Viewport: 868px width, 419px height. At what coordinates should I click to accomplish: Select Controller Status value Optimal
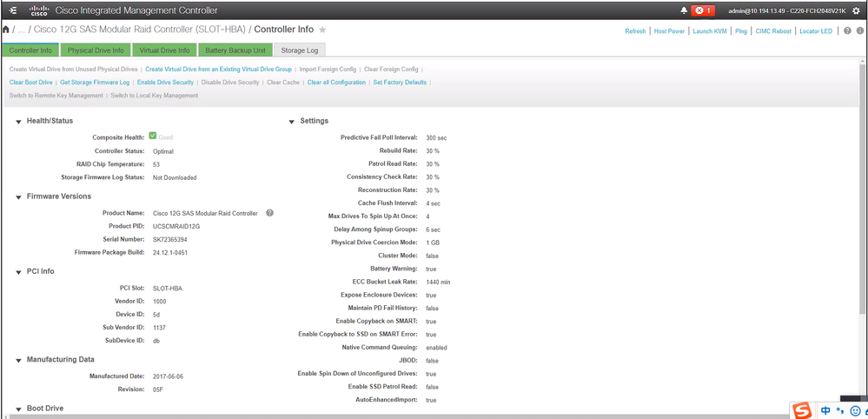[x=163, y=151]
